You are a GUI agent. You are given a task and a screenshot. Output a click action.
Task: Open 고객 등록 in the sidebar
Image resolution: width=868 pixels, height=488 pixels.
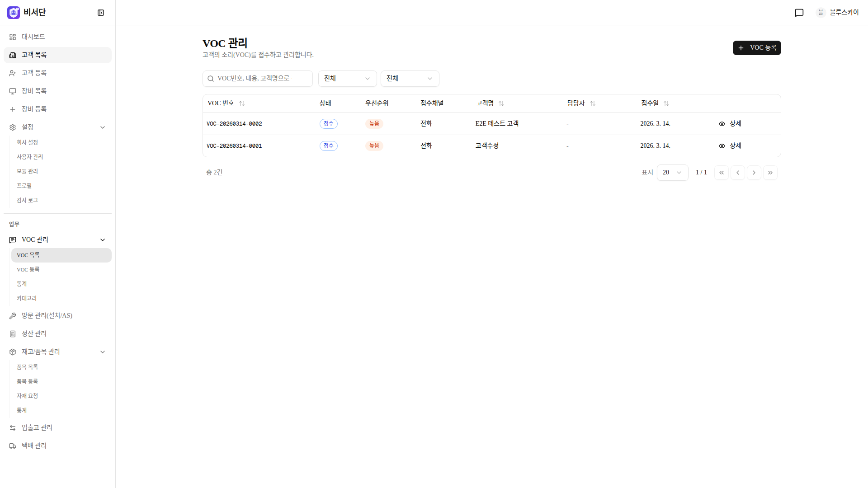click(x=57, y=73)
